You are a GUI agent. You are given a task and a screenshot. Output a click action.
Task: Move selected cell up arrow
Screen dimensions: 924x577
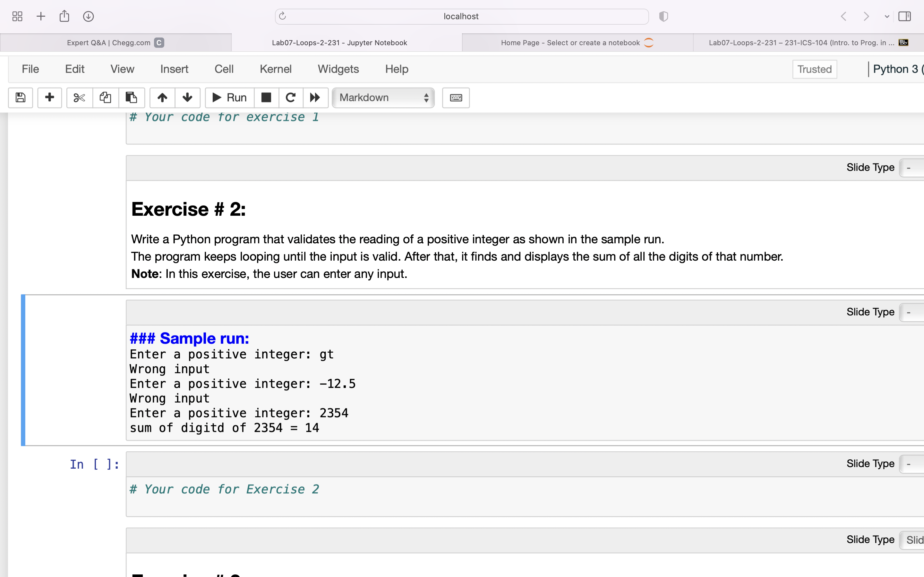pyautogui.click(x=162, y=98)
